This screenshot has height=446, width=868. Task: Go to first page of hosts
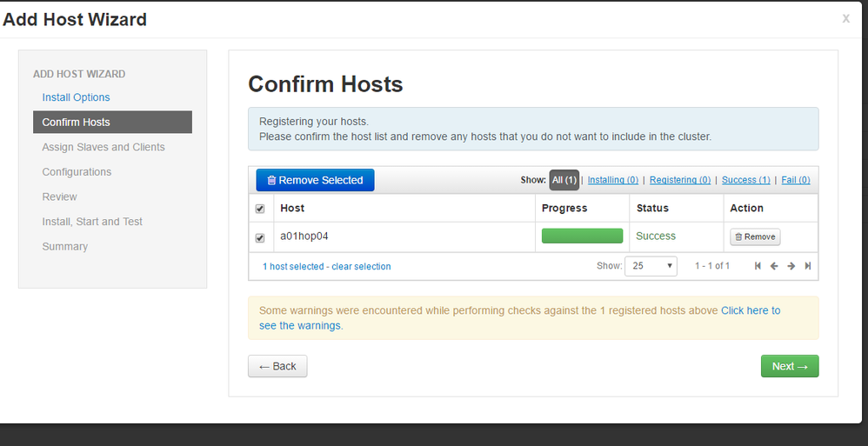(758, 266)
